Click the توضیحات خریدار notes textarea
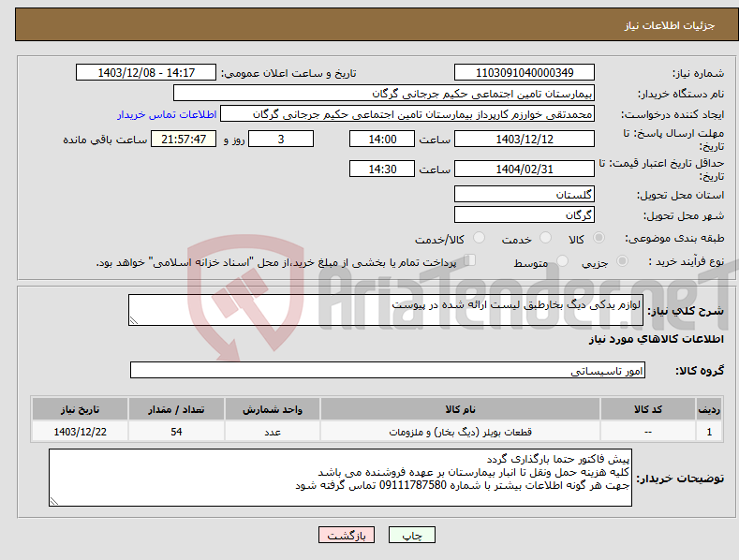 click(x=340, y=478)
